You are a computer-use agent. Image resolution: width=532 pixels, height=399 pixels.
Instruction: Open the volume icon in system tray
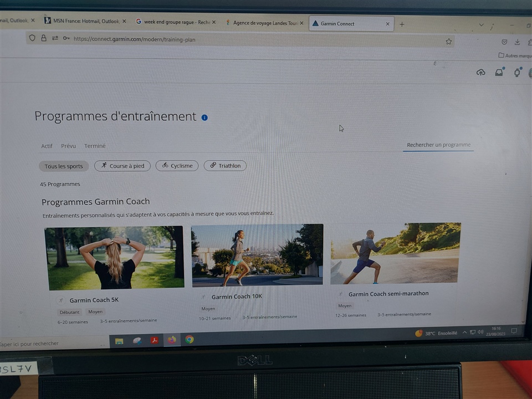tap(480, 332)
